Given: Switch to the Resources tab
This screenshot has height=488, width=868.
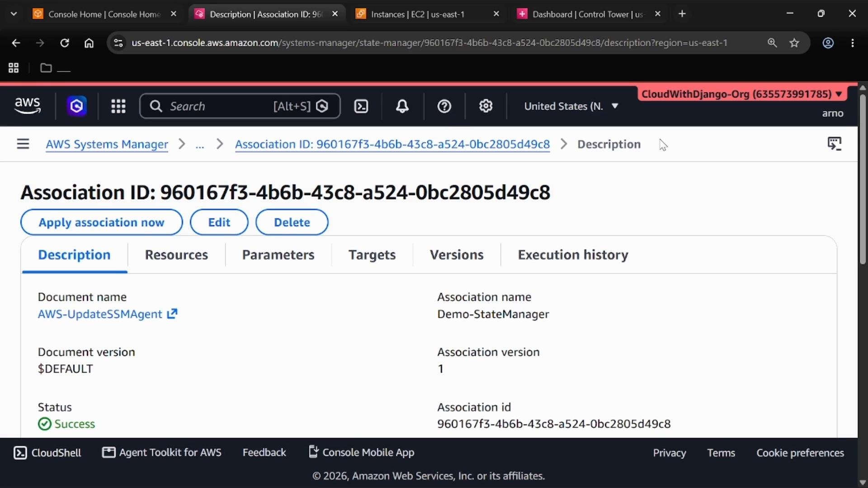Looking at the screenshot, I should pos(176,255).
